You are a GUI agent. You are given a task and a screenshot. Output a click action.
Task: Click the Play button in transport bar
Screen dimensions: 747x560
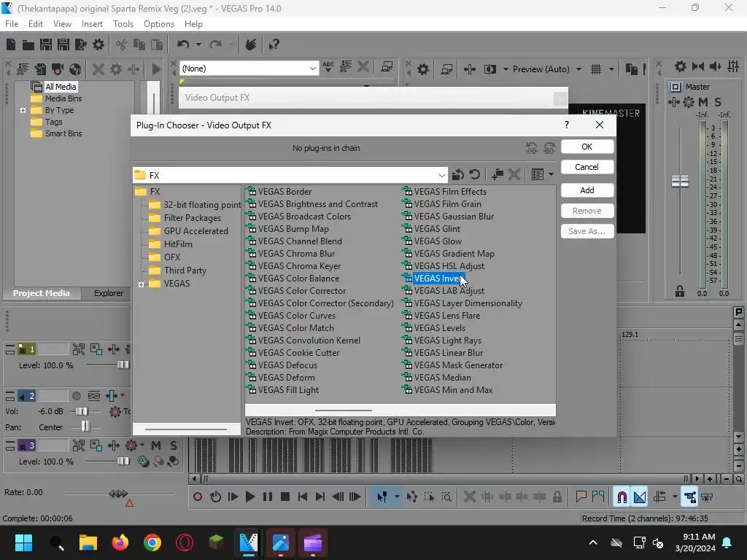(249, 497)
